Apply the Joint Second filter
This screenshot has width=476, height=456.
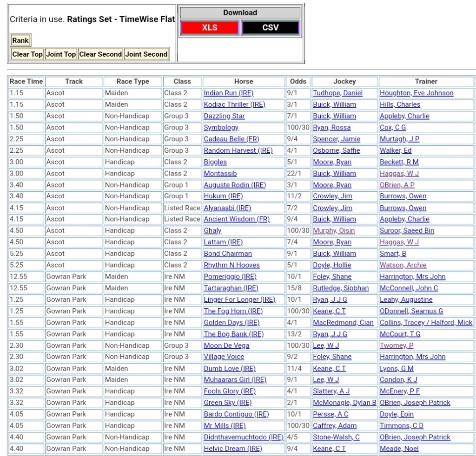point(146,54)
